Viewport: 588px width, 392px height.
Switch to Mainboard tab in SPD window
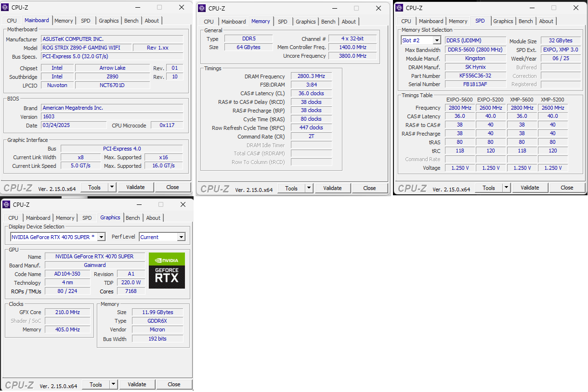point(431,21)
